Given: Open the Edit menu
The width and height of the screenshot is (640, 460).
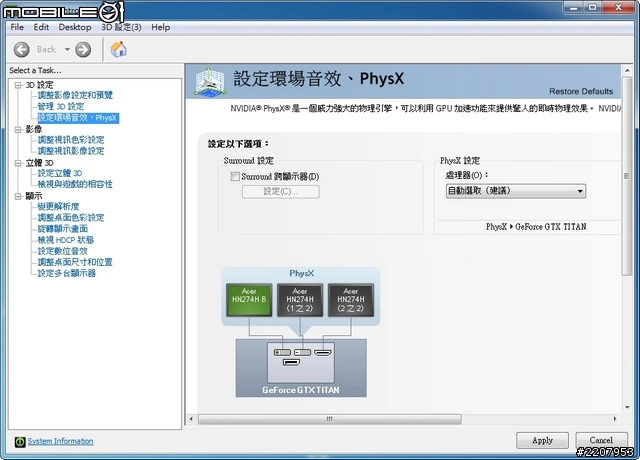Looking at the screenshot, I should point(41,27).
